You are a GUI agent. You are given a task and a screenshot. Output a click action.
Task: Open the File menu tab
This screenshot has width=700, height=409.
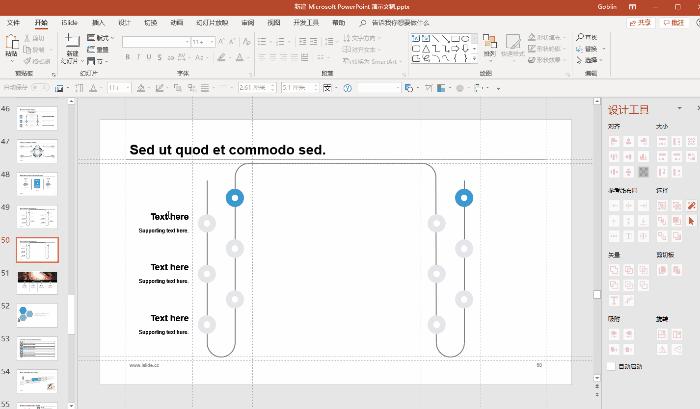14,21
